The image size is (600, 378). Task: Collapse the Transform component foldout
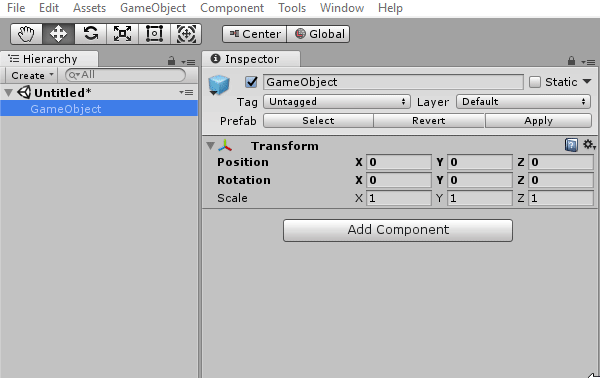pos(210,146)
